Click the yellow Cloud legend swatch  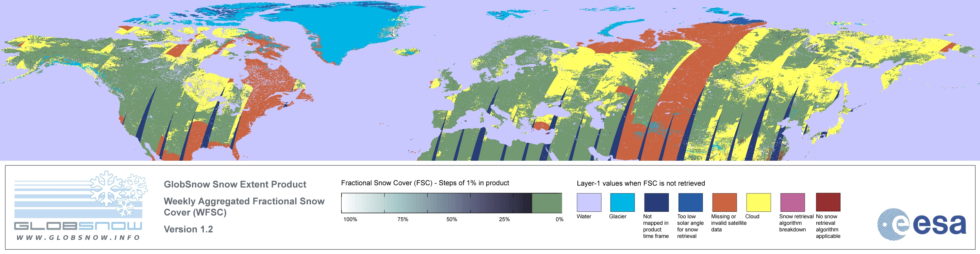tap(758, 202)
